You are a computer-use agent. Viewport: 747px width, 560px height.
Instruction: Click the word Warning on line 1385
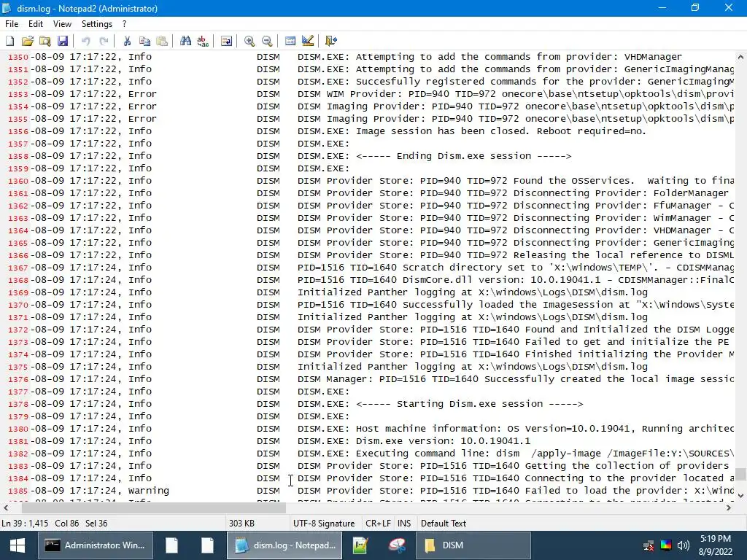point(148,491)
